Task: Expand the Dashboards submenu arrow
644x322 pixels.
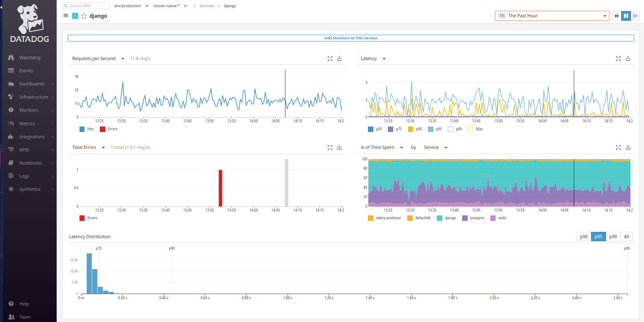Action: pos(52,84)
